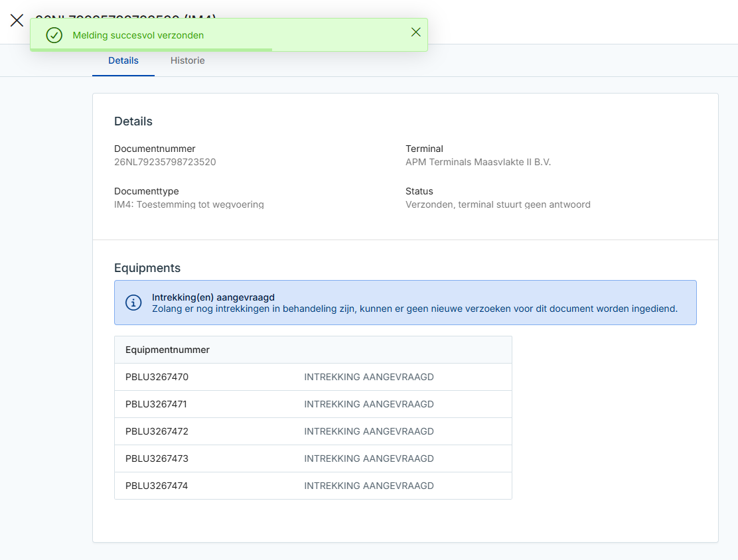Select document number 26NL79235798723520
Screen dimensions: 738x560
165,162
